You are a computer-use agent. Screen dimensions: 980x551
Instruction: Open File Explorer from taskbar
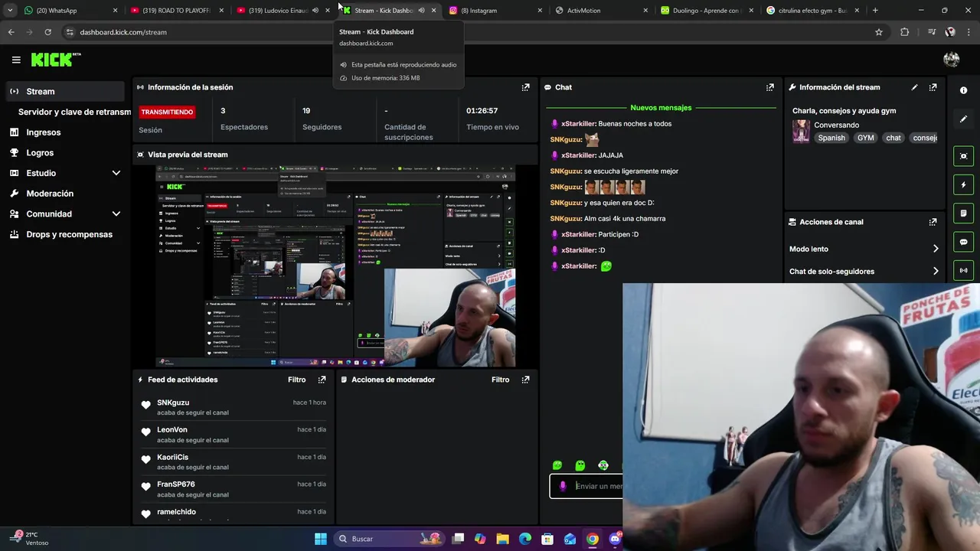pos(502,539)
